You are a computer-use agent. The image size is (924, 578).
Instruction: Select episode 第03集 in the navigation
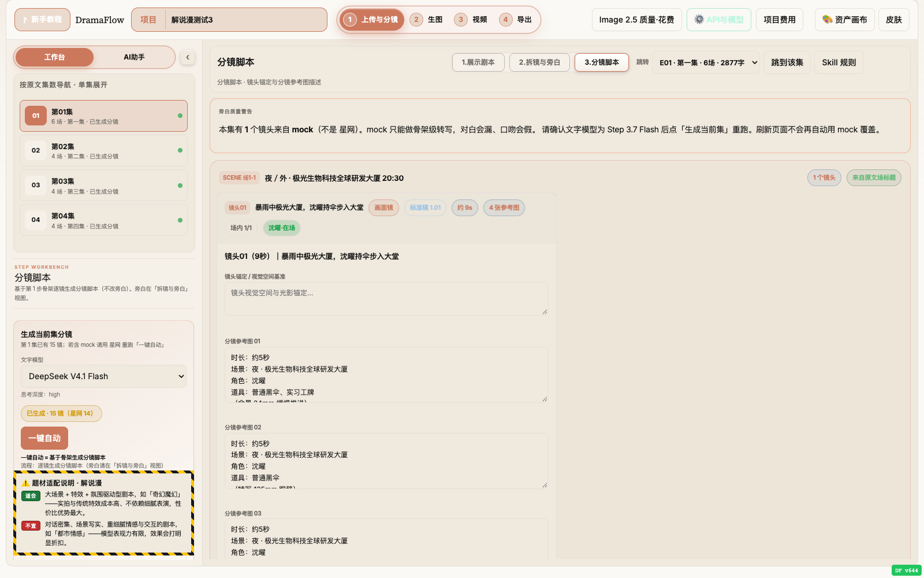tap(103, 186)
